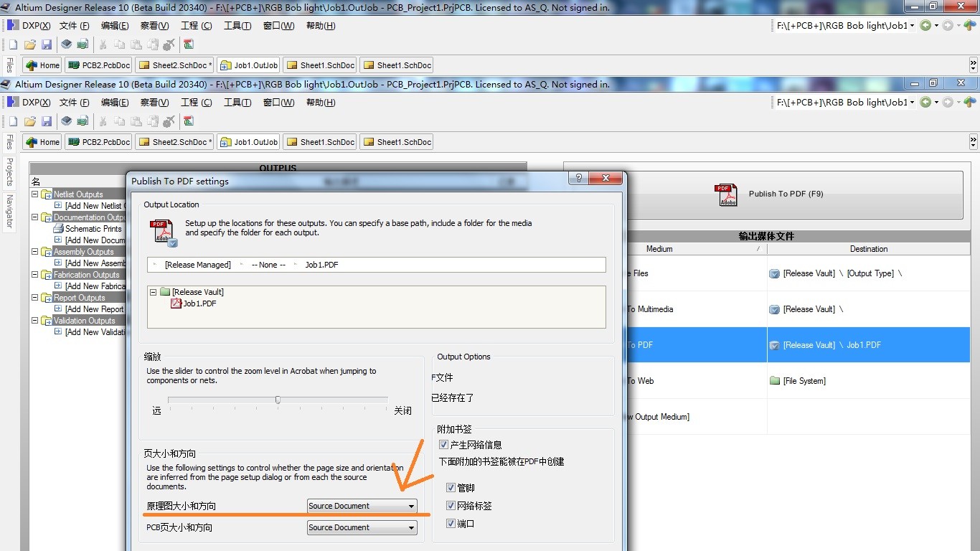The image size is (980, 551).
Task: Click the home icon right of the upper window path box
Action: (x=971, y=25)
